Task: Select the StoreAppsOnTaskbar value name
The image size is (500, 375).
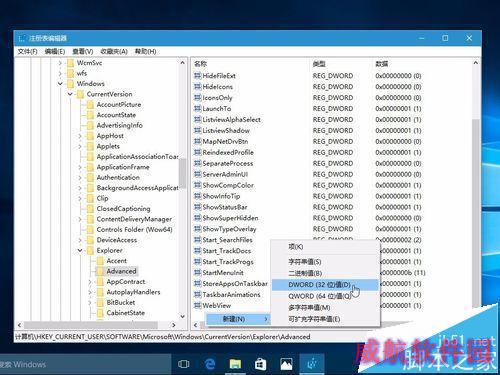Action: [x=235, y=284]
